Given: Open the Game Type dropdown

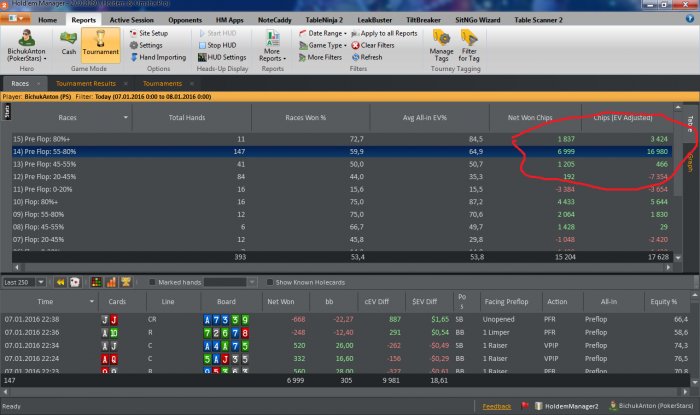Looking at the screenshot, I should [x=323, y=45].
